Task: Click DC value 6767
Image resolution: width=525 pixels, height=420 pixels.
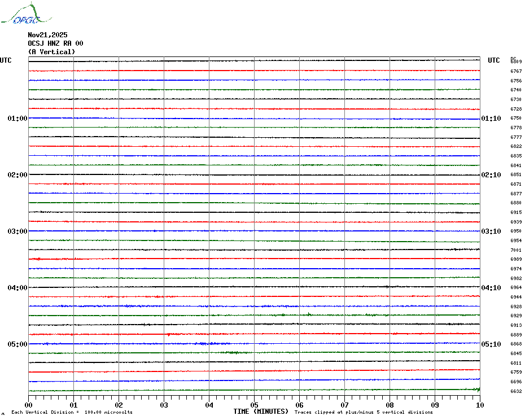Action: coord(516,71)
